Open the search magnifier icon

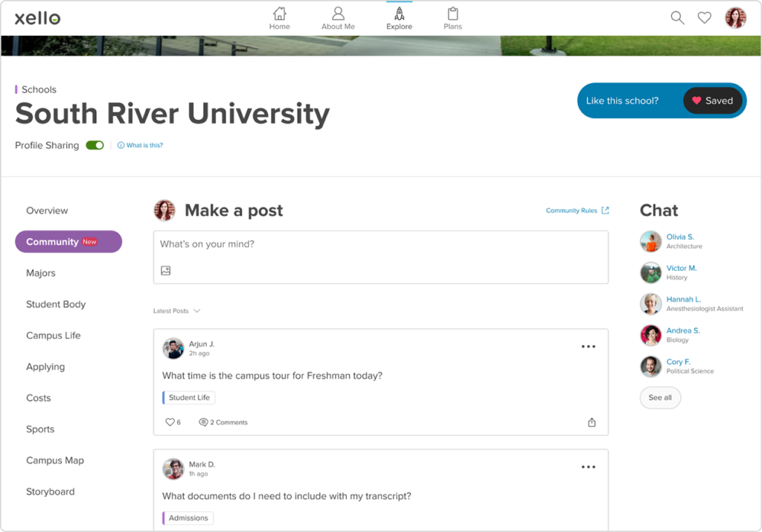[x=676, y=17]
